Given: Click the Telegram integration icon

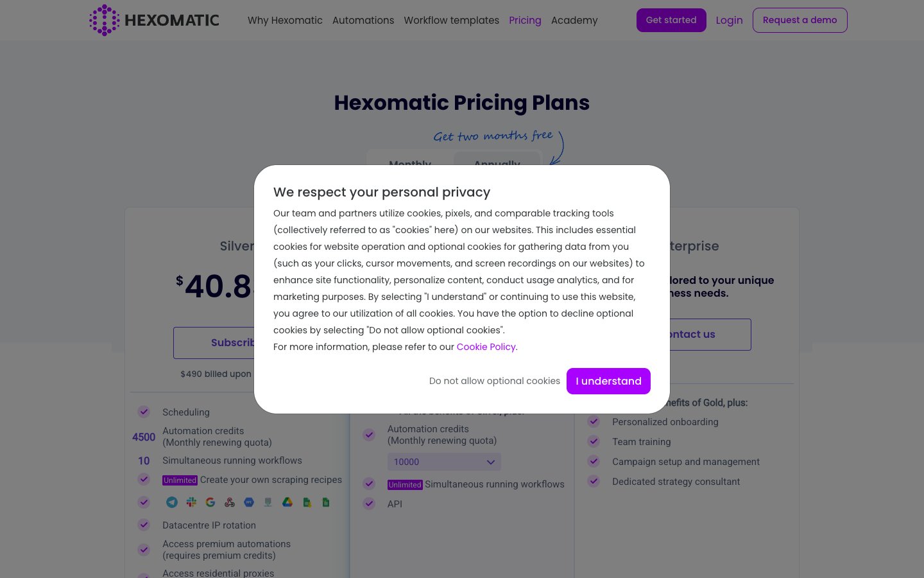Looking at the screenshot, I should 172,502.
